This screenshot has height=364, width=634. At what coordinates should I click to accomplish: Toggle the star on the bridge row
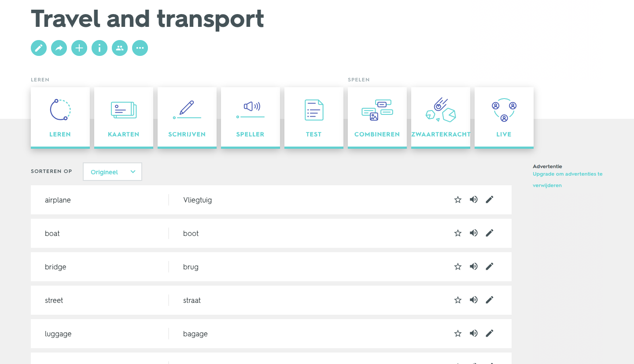tap(458, 266)
